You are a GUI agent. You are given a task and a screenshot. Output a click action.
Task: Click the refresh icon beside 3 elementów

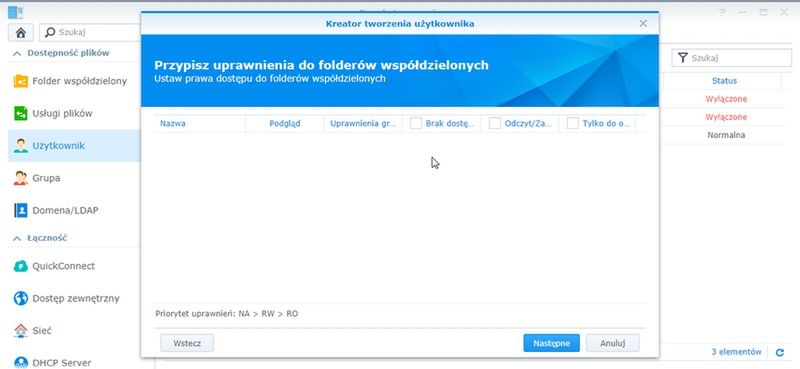click(780, 352)
